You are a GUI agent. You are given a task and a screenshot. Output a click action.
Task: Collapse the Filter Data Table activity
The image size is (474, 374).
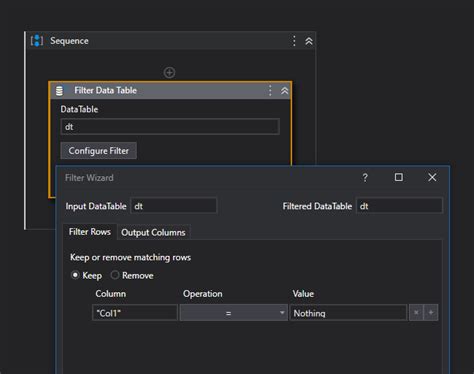tap(284, 91)
